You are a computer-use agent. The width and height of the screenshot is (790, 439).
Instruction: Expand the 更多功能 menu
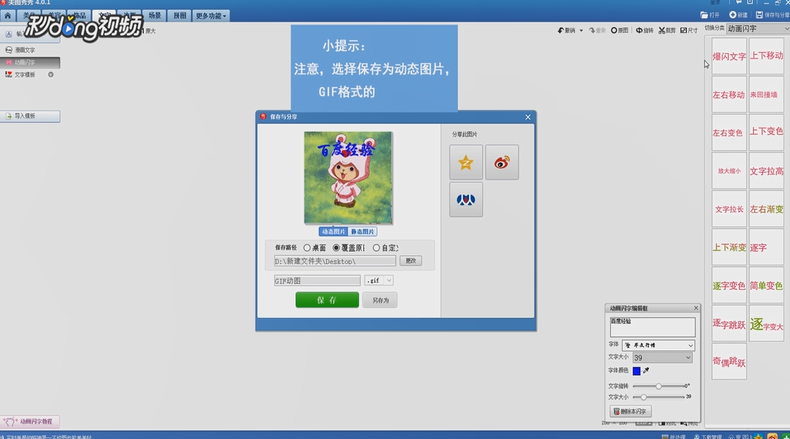[211, 16]
